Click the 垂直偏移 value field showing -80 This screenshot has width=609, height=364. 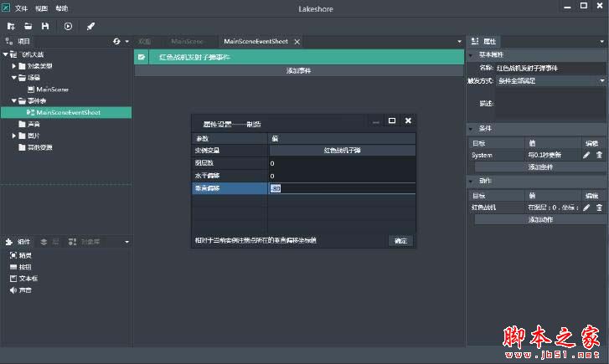342,188
